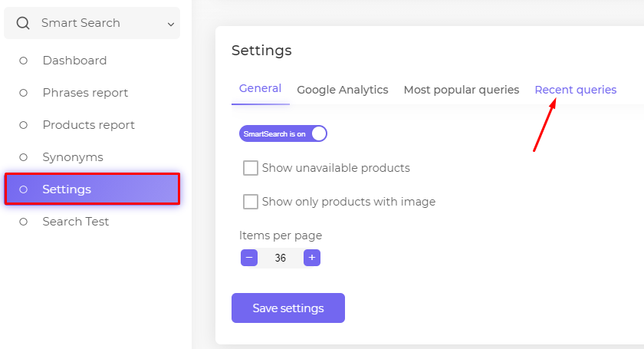Click the circle icon beside Products report
This screenshot has height=349, width=644.
(24, 125)
